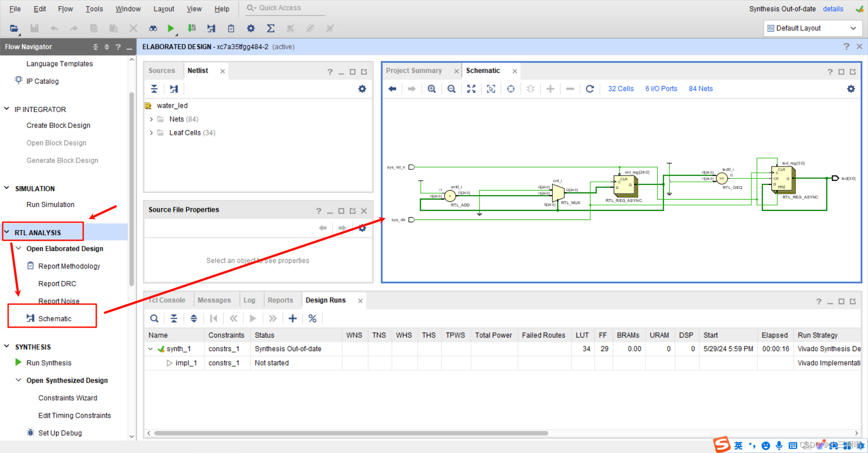Expand the Leaf Cells (34) folder
Screen dimensions: 868x453
[151, 133]
